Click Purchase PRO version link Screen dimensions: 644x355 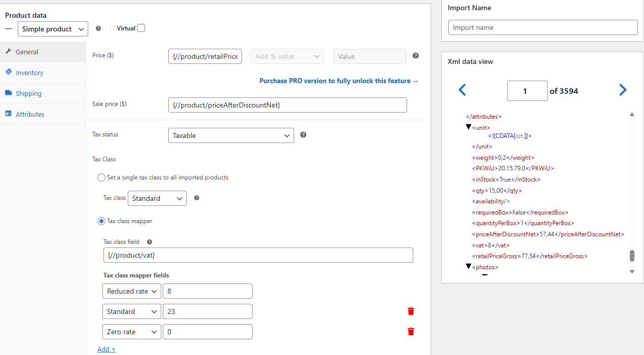(339, 81)
